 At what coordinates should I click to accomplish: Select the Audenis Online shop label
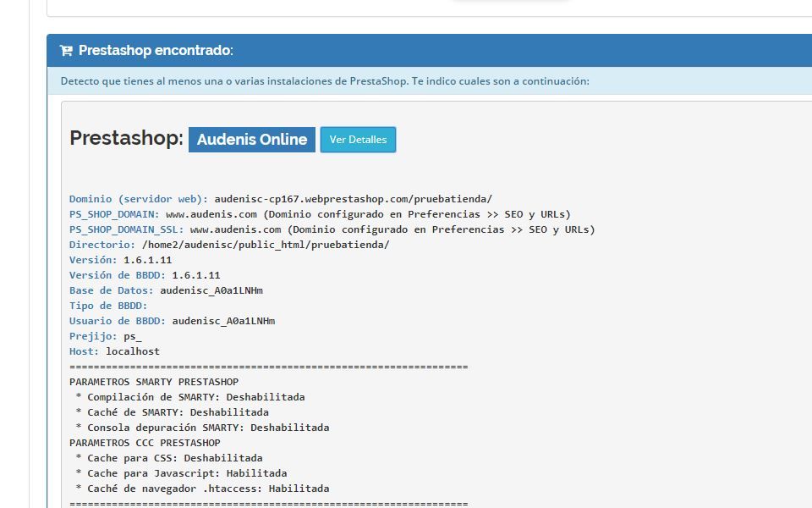coord(252,140)
